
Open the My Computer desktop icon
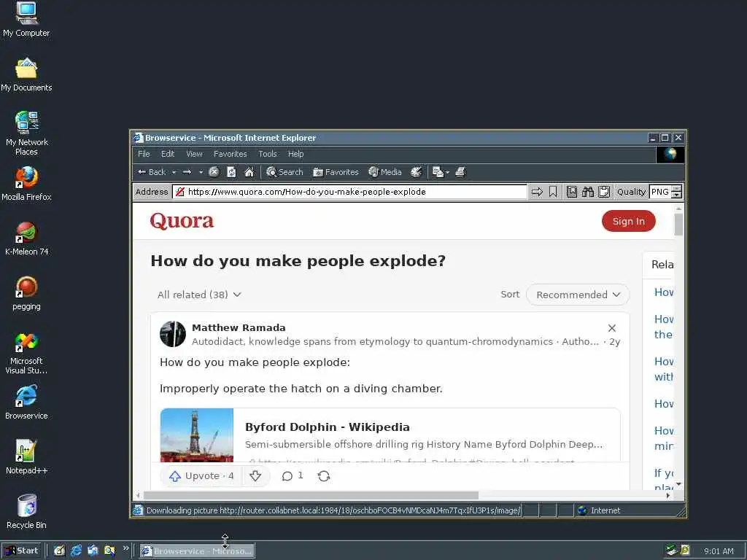(26, 20)
